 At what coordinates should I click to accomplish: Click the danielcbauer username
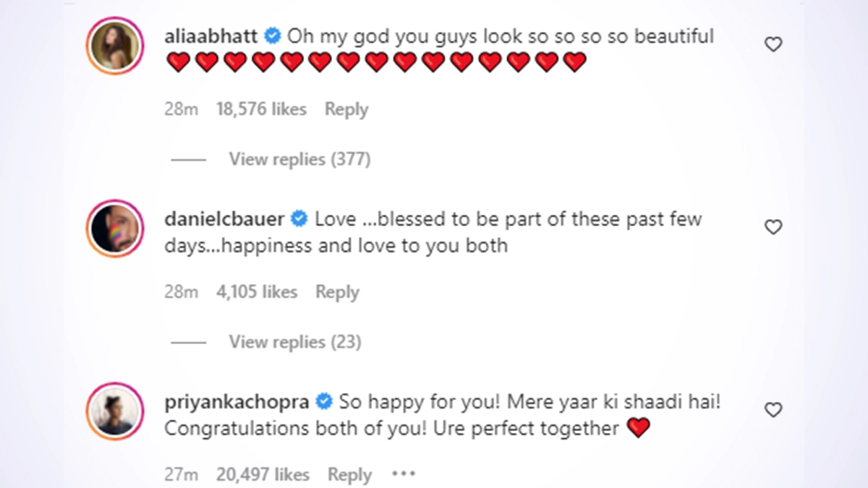(x=224, y=219)
